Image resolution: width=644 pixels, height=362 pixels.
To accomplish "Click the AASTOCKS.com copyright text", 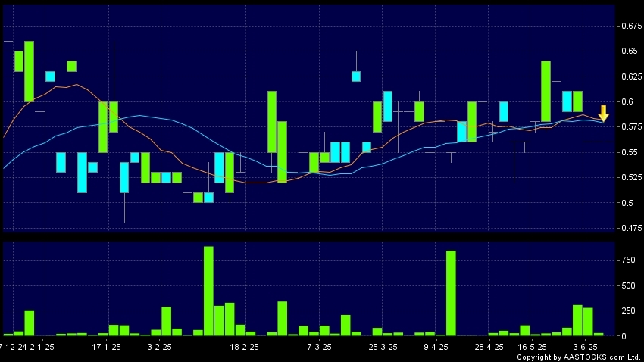I will (578, 357).
